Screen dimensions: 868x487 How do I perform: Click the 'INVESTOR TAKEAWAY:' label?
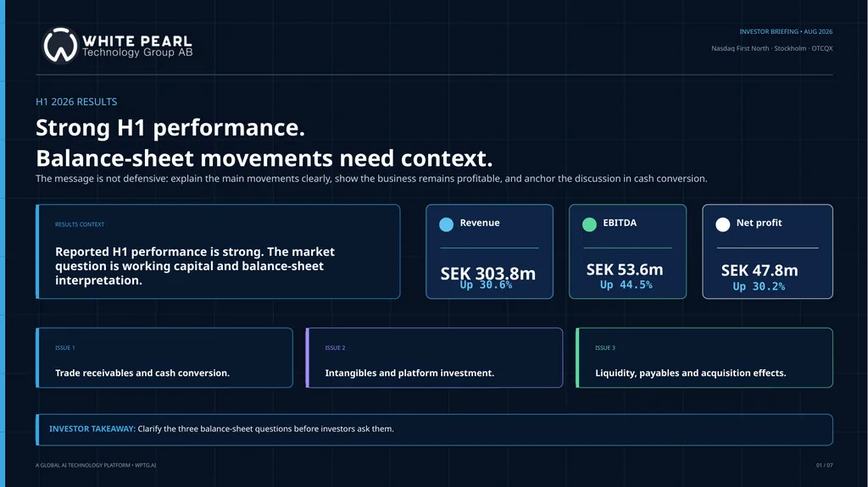pos(92,429)
